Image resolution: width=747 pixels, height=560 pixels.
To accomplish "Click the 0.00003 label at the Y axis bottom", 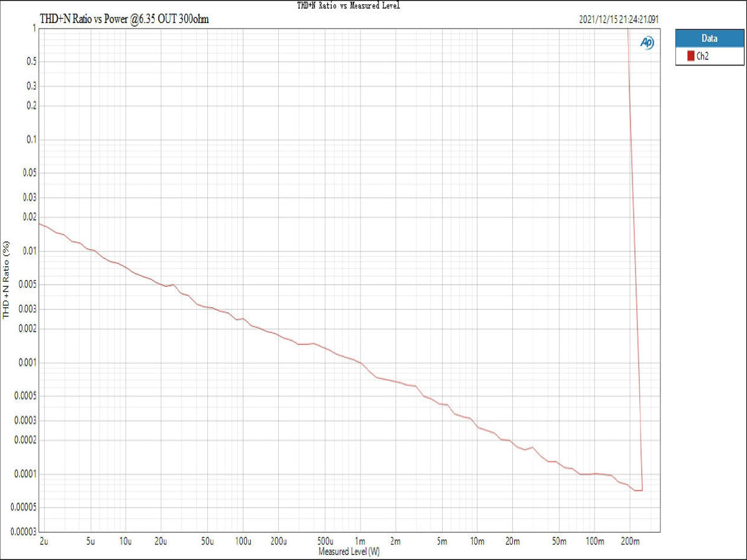I will [22, 531].
